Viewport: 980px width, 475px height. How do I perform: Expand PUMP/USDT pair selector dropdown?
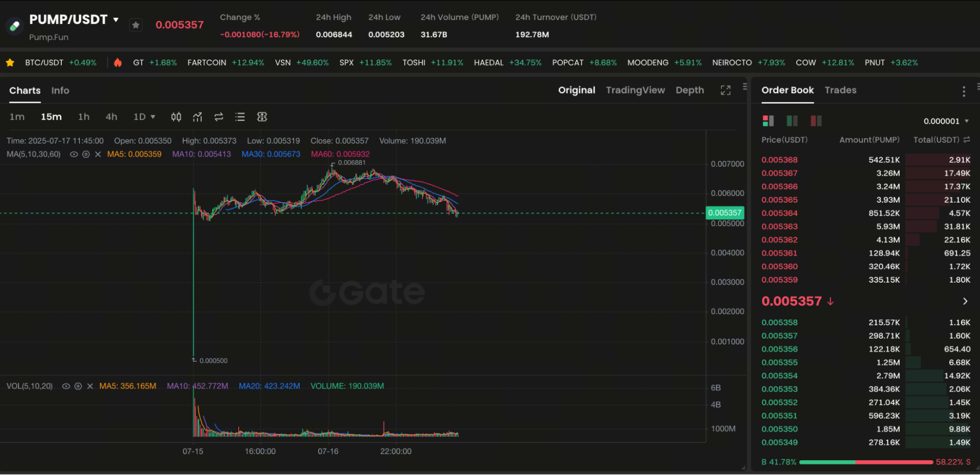pyautogui.click(x=116, y=20)
